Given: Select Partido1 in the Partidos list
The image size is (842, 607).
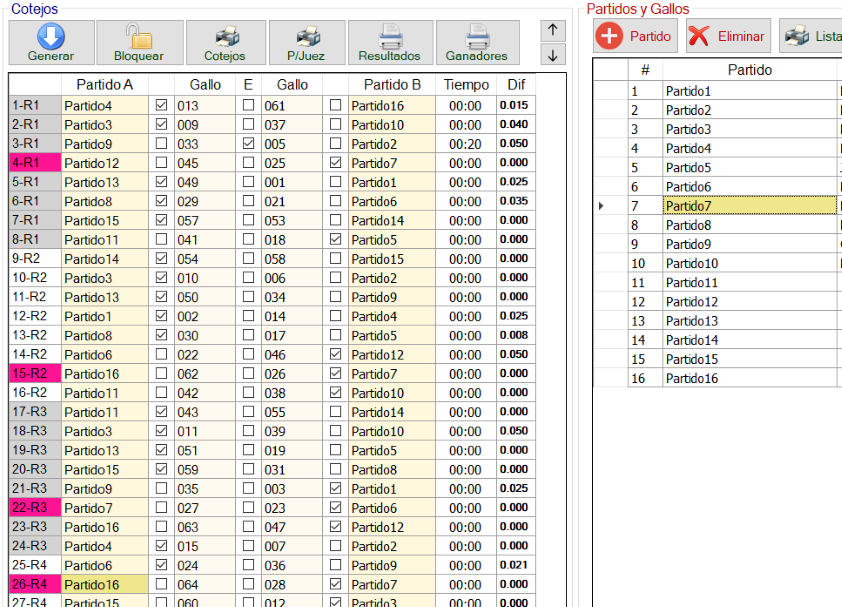Looking at the screenshot, I should tap(750, 91).
